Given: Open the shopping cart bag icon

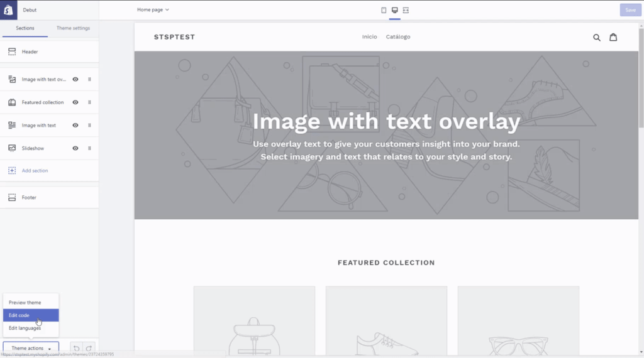Looking at the screenshot, I should point(613,37).
